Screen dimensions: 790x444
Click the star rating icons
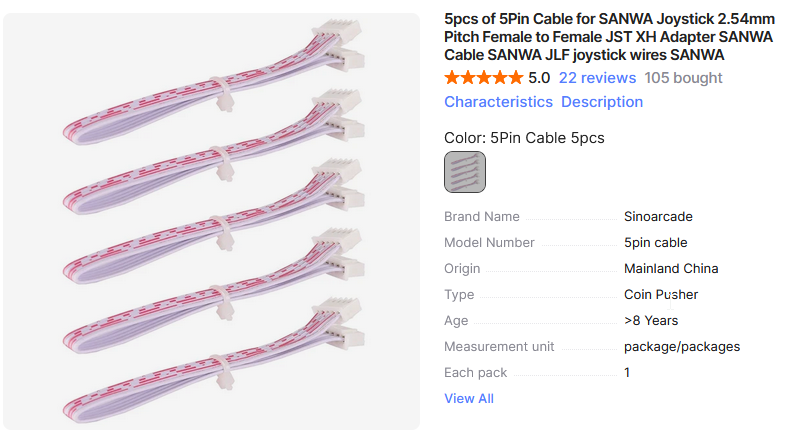coord(483,78)
